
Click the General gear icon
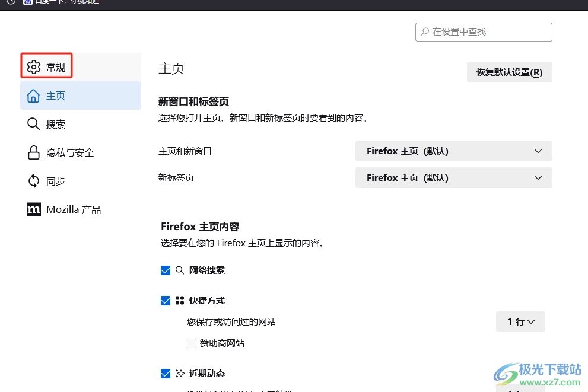click(34, 67)
